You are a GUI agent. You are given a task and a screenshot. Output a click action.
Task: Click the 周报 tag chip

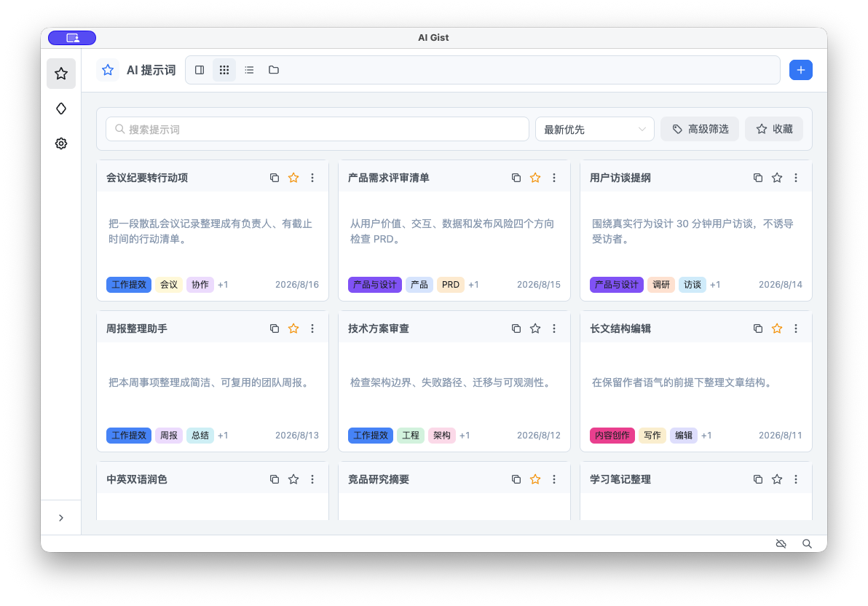[169, 436]
